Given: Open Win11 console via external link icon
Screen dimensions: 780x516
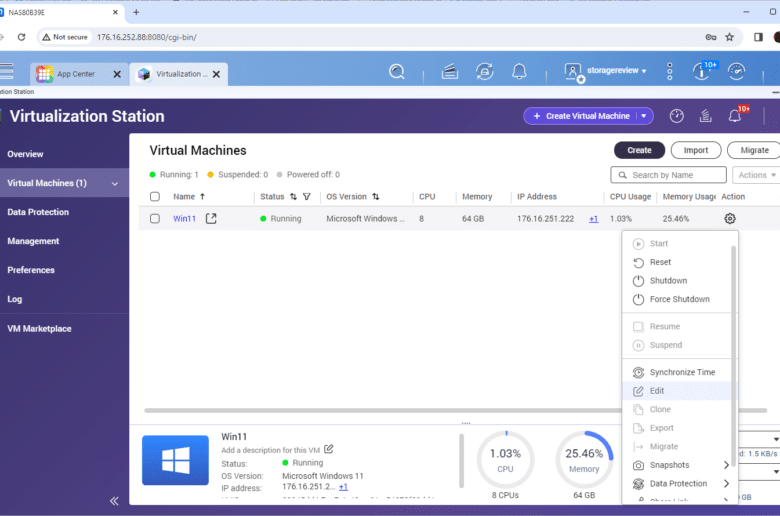Looking at the screenshot, I should click(x=211, y=218).
